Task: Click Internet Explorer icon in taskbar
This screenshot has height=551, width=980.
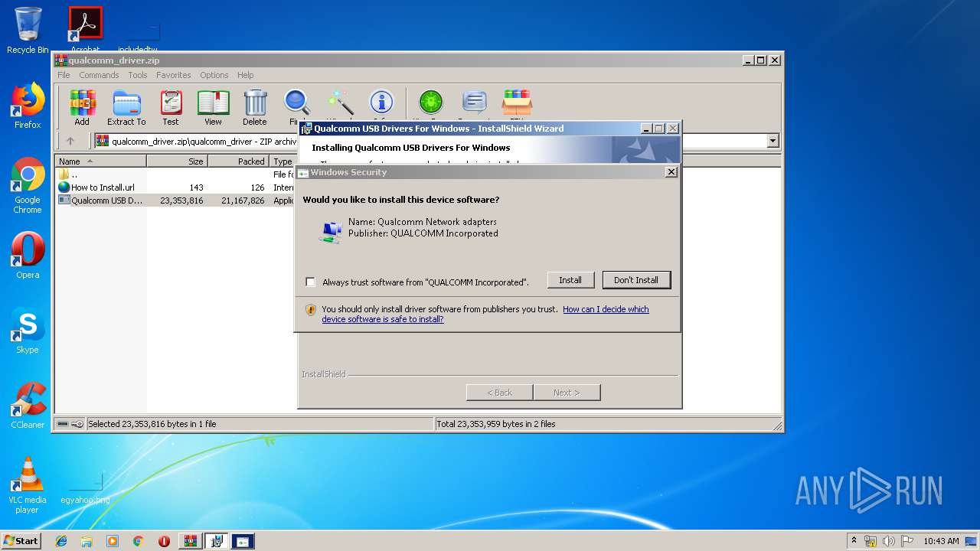Action: (61, 541)
